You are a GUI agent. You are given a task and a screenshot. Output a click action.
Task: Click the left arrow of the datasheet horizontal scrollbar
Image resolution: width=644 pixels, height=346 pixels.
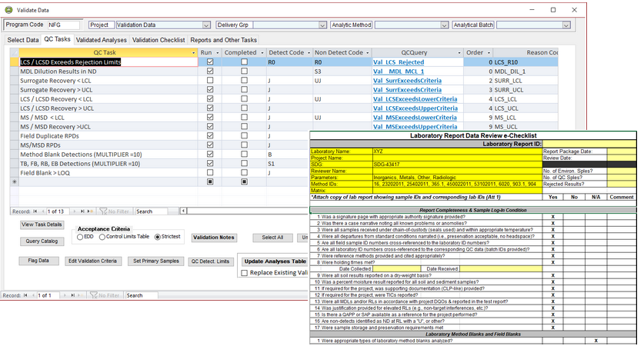(x=184, y=211)
